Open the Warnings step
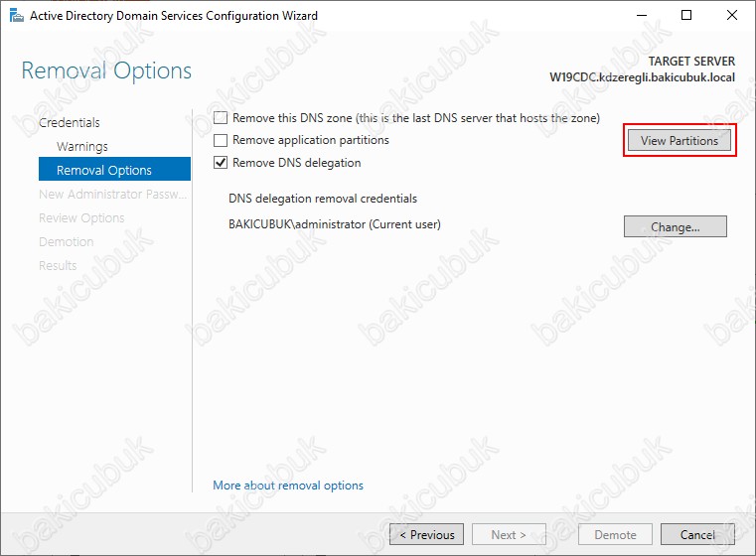 coord(82,147)
